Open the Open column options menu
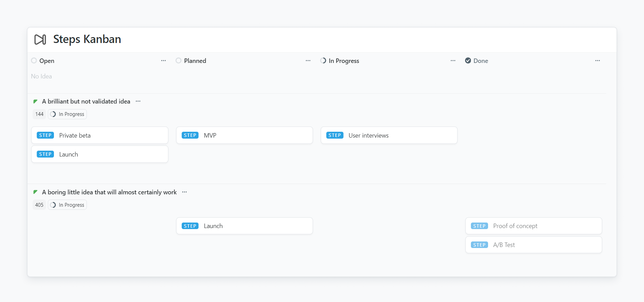The image size is (644, 302). pyautogui.click(x=163, y=61)
